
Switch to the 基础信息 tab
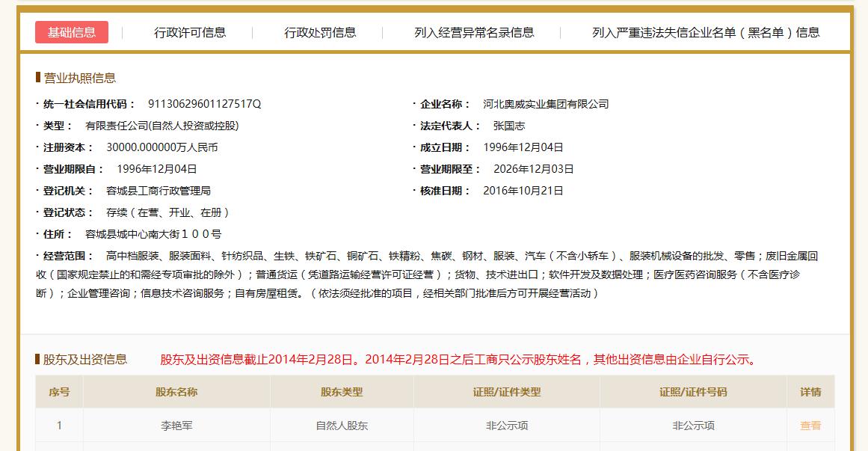point(72,32)
